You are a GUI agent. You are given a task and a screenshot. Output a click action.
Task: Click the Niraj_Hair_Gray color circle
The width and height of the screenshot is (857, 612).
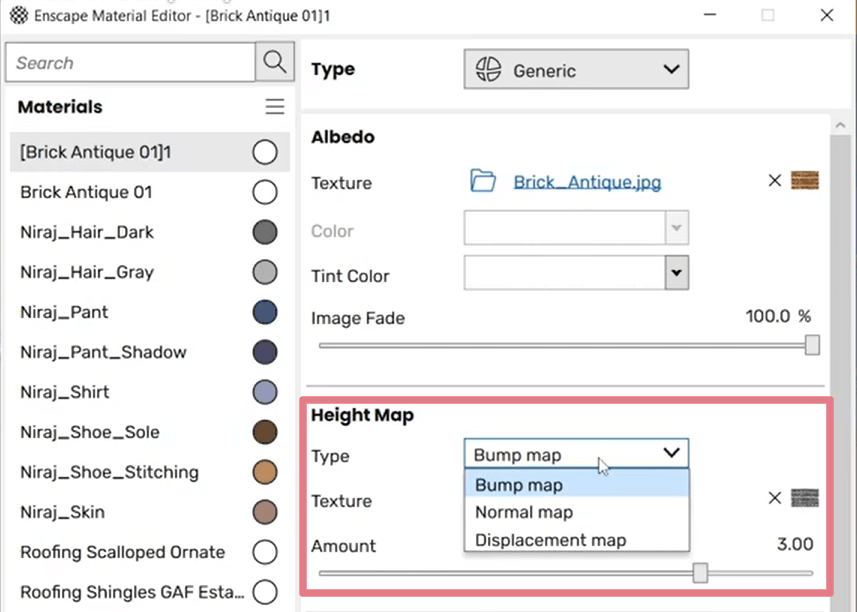tap(265, 272)
